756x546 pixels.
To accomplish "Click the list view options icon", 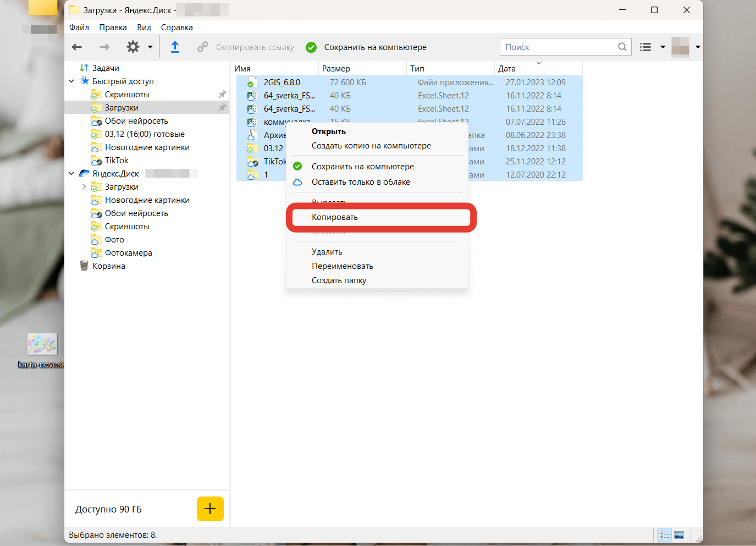I will click(x=645, y=47).
